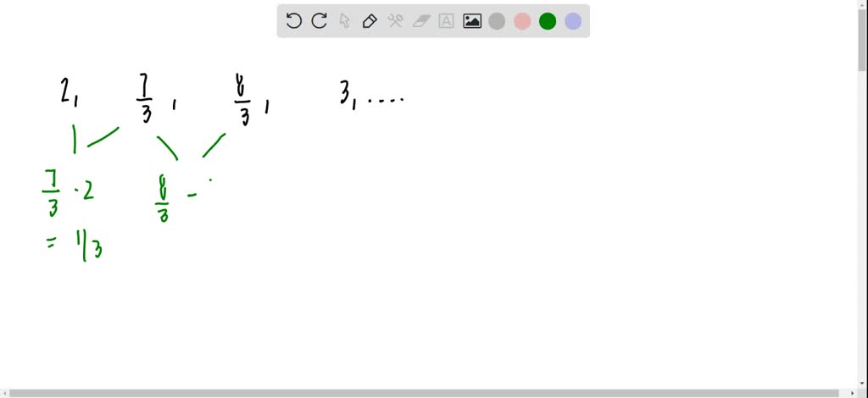
Task: Click the scroll left arrow
Action: click(4, 393)
